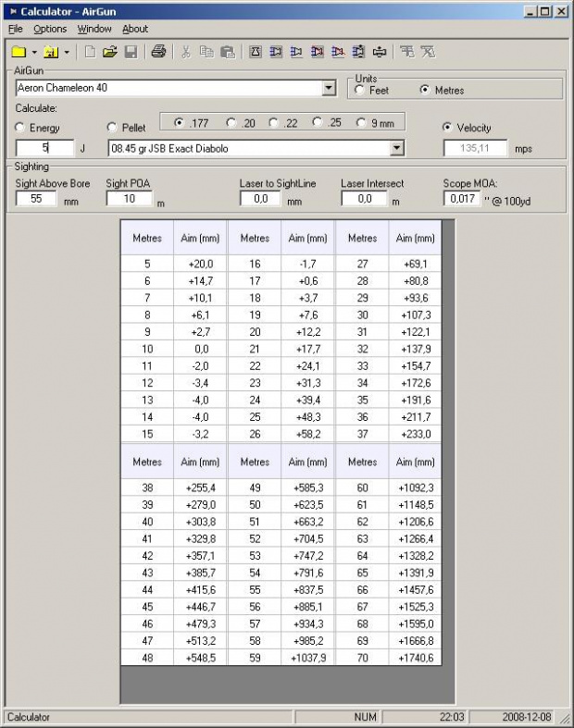Open the Window menu
Screen dimensions: 574x728
pos(94,29)
